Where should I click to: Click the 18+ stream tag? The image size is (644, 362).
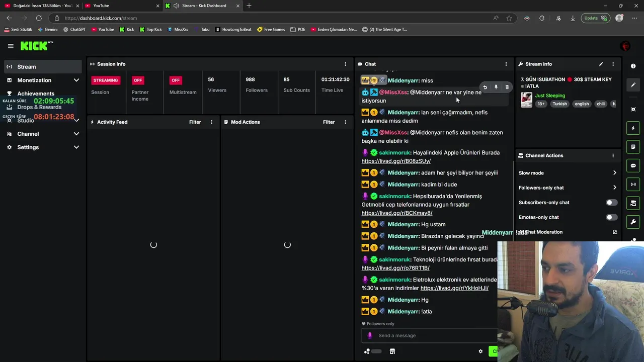pos(541,104)
